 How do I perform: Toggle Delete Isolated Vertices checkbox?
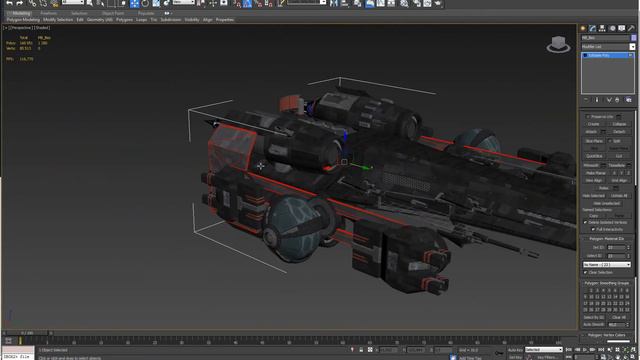tap(586, 222)
